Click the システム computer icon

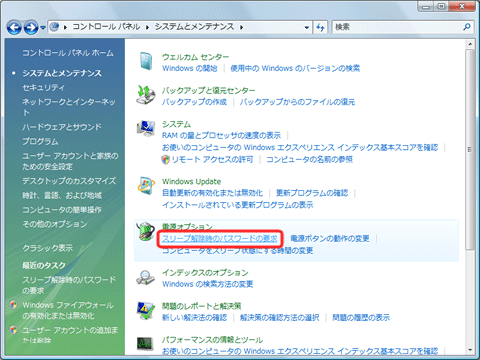(x=146, y=129)
